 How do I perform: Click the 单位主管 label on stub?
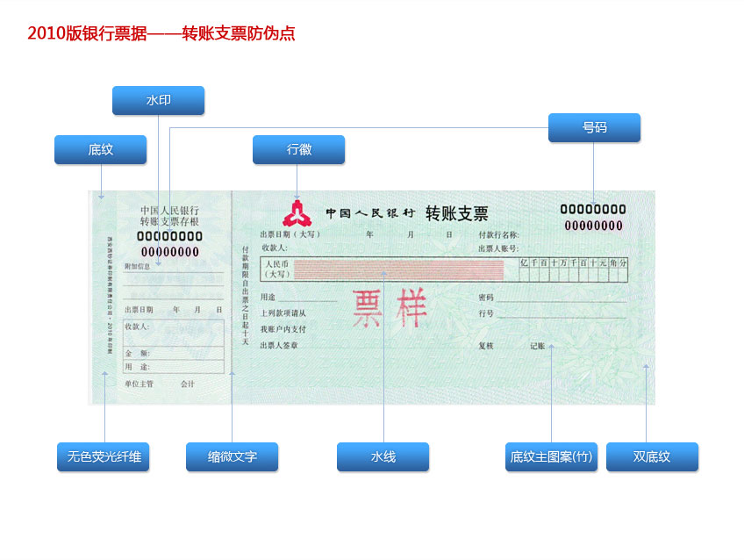point(139,384)
